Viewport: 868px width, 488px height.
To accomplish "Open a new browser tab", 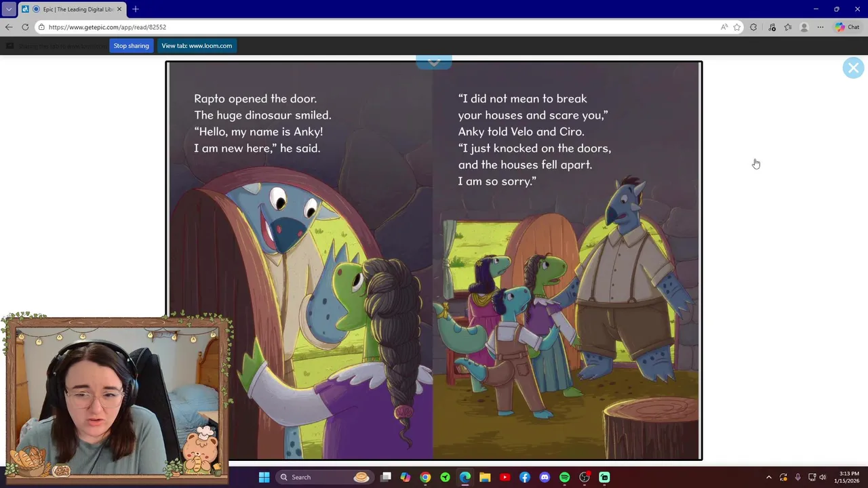I will 136,9.
